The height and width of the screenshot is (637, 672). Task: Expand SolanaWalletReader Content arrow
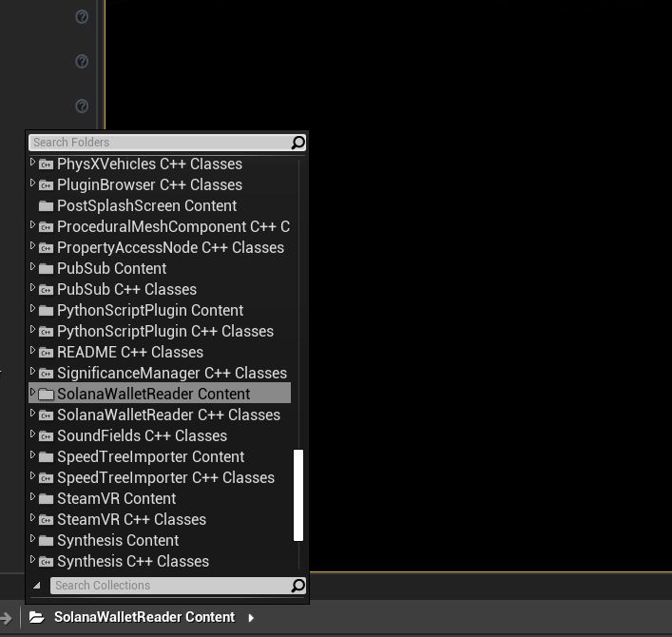(x=32, y=393)
